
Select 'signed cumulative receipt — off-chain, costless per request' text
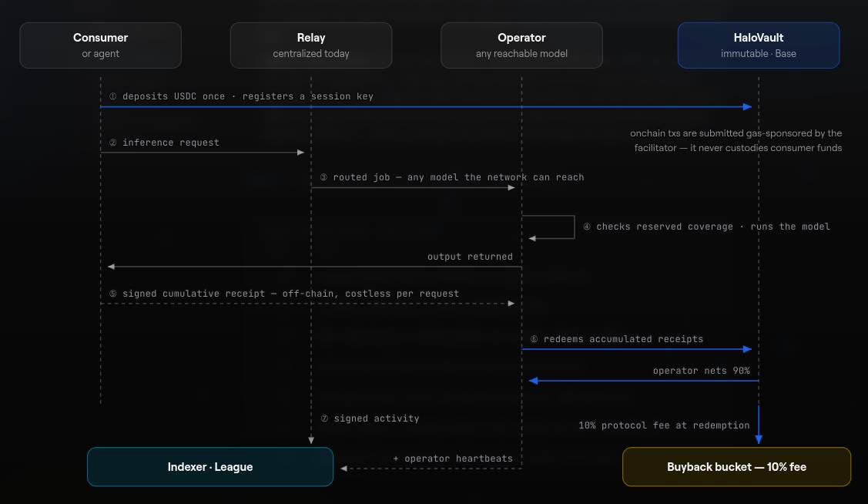(284, 294)
